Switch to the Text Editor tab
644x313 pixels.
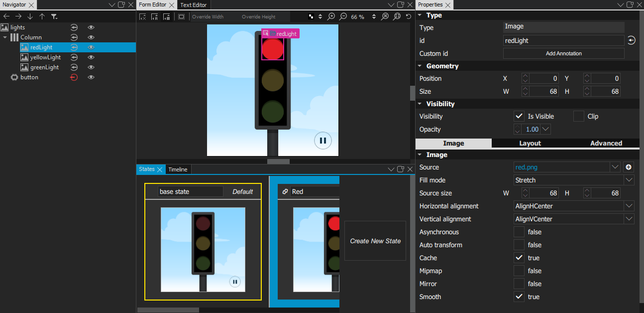(194, 4)
